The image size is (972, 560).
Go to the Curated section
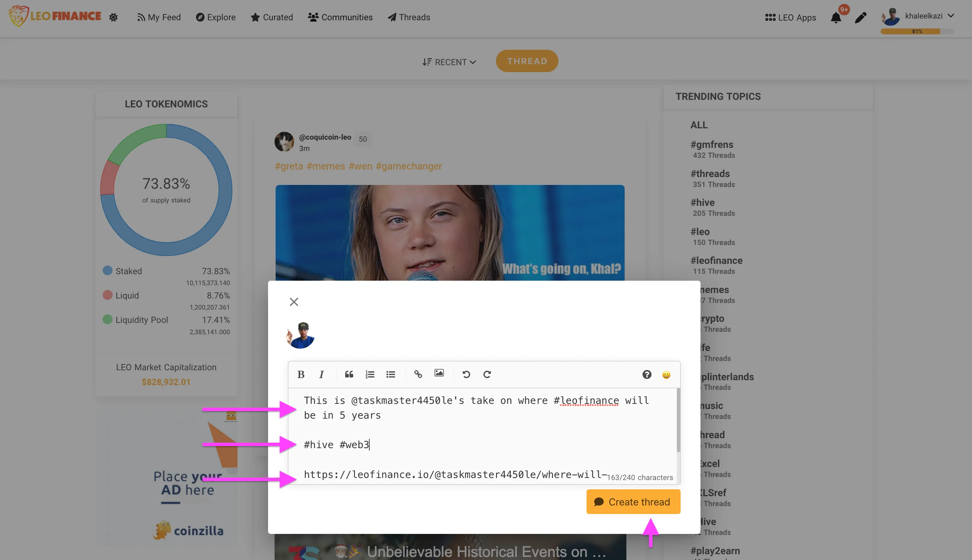click(271, 17)
